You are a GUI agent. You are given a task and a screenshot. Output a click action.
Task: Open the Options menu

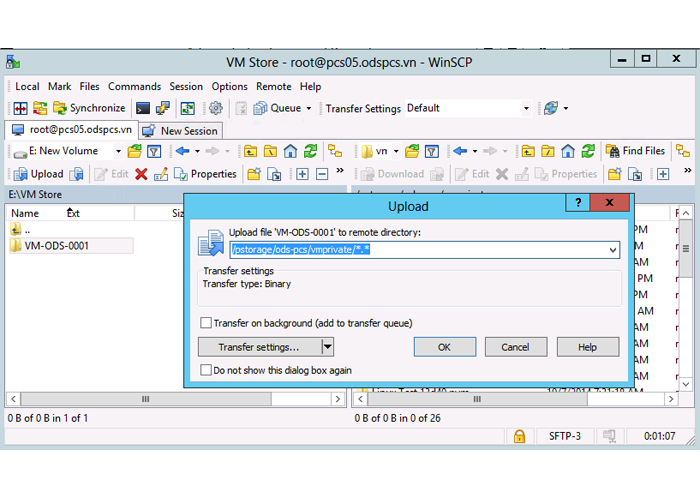tap(229, 87)
